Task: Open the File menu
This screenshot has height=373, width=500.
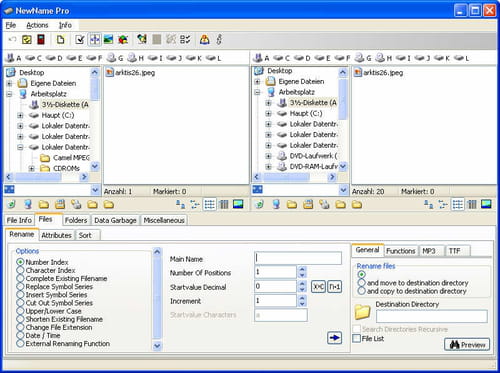Action: [11, 25]
